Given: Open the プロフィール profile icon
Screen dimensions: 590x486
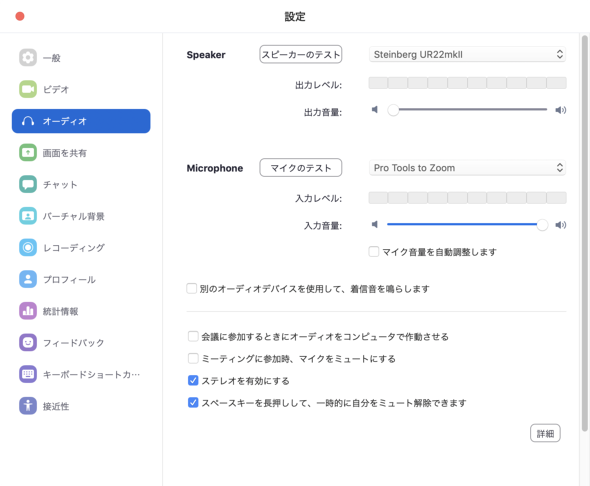Looking at the screenshot, I should click(x=28, y=279).
